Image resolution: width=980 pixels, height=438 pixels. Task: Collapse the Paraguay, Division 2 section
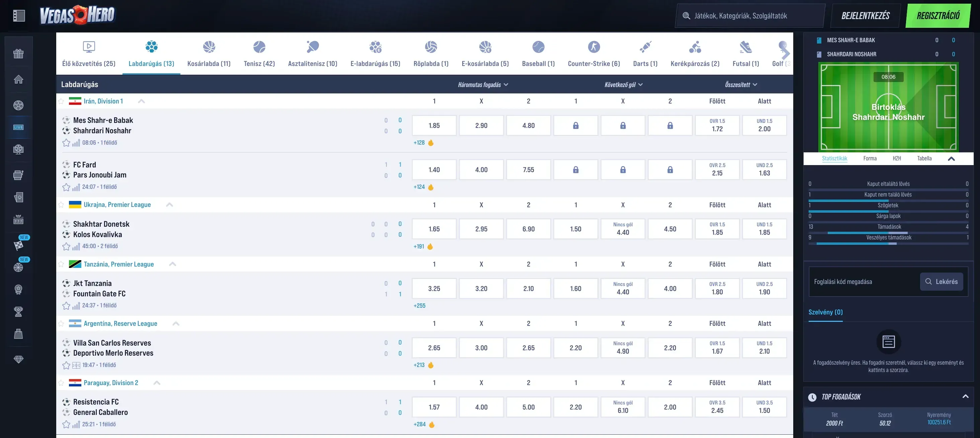(x=157, y=383)
